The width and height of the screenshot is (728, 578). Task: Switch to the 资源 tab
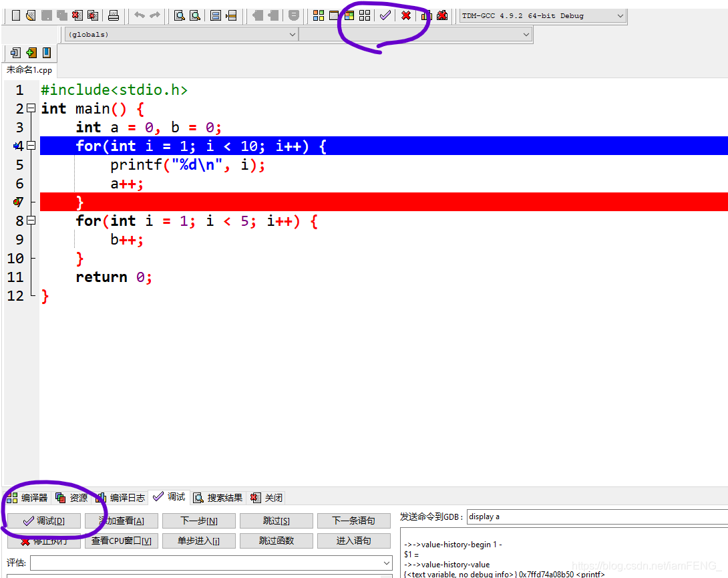point(72,498)
